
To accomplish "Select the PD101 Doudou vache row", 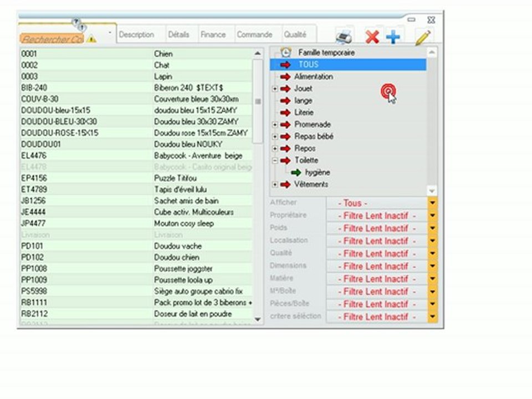I will (136, 246).
